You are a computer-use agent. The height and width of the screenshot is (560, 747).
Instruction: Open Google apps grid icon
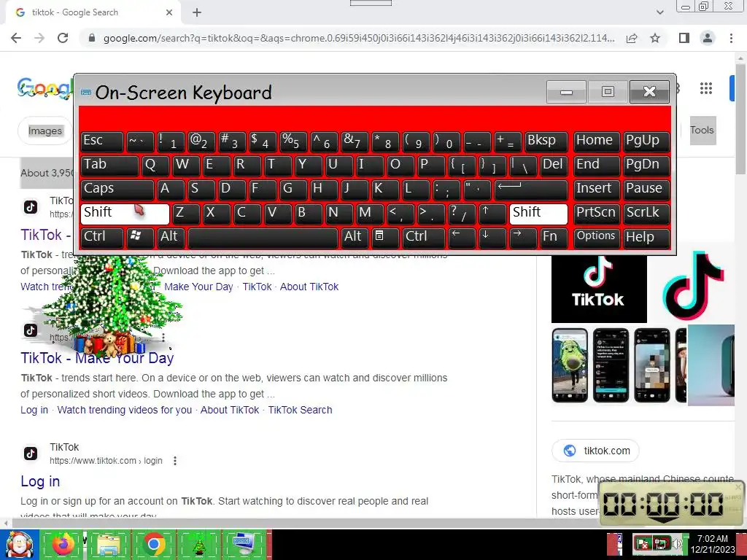(x=706, y=88)
